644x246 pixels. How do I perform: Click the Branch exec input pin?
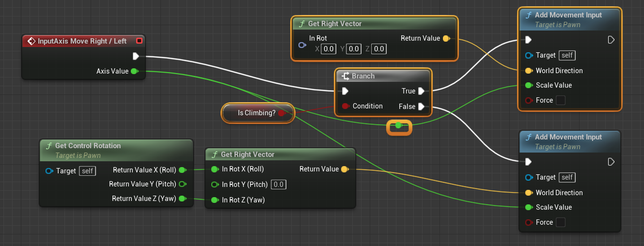pos(345,91)
